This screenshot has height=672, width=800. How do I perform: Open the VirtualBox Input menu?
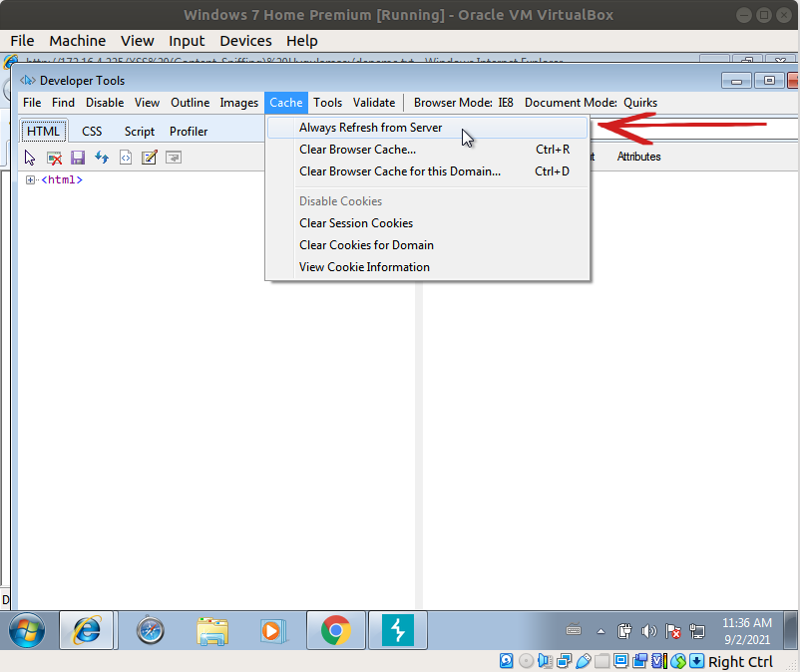pyautogui.click(x=187, y=41)
